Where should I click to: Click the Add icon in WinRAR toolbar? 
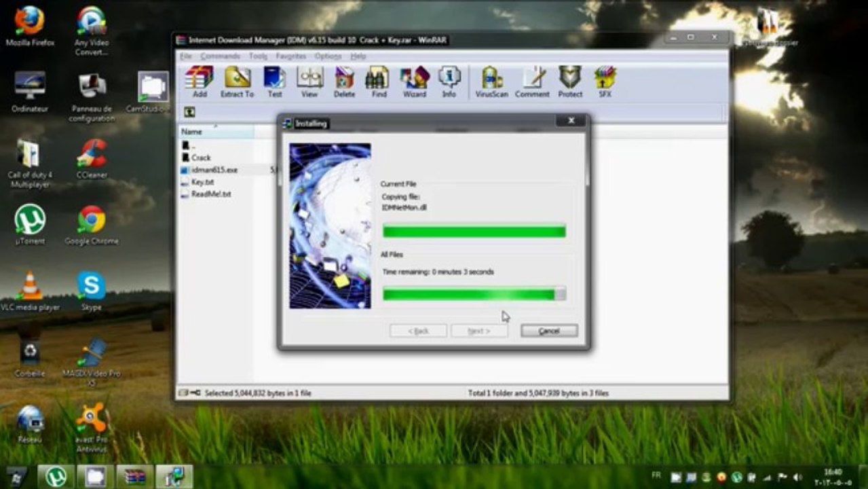(200, 82)
